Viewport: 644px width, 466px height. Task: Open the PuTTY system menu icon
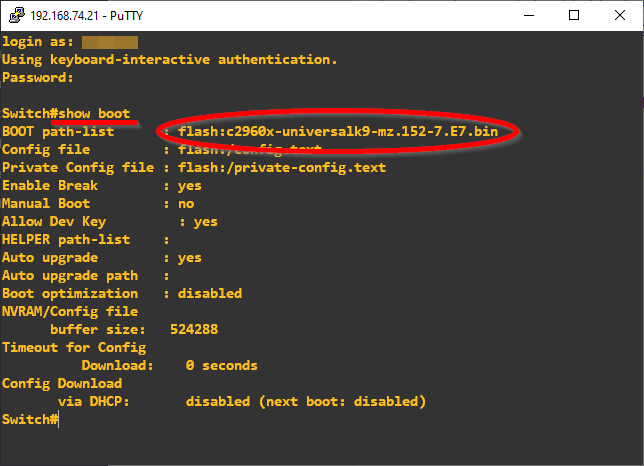[14, 15]
